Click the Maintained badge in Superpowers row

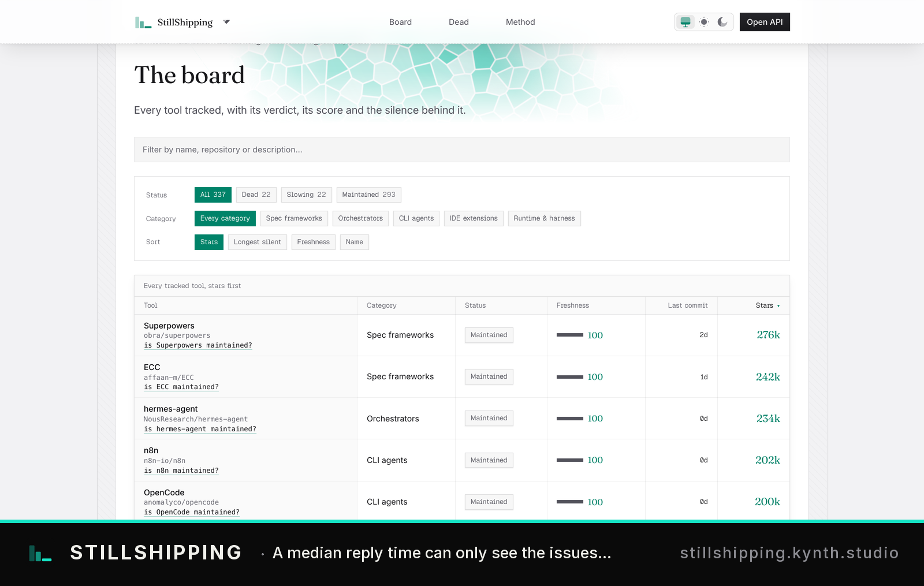pos(489,335)
